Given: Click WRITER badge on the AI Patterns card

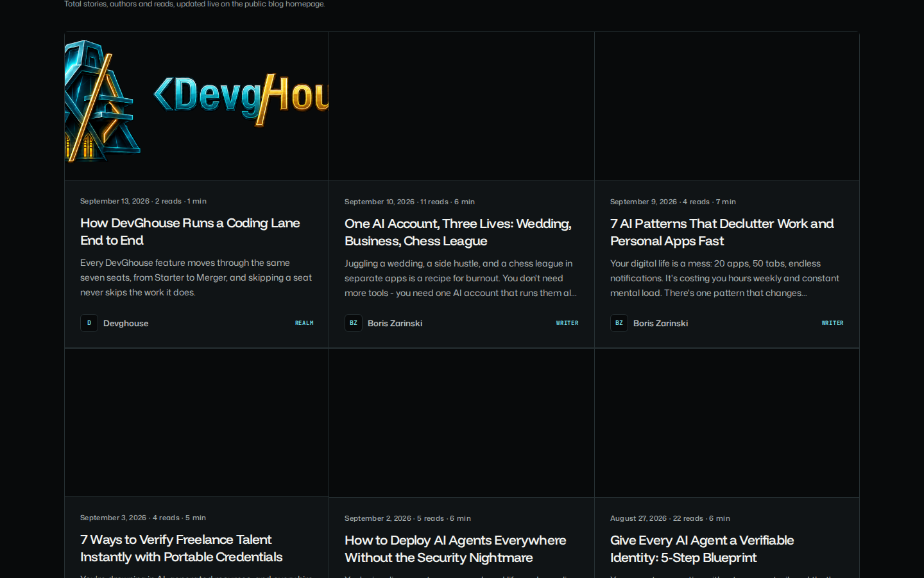Looking at the screenshot, I should [833, 323].
